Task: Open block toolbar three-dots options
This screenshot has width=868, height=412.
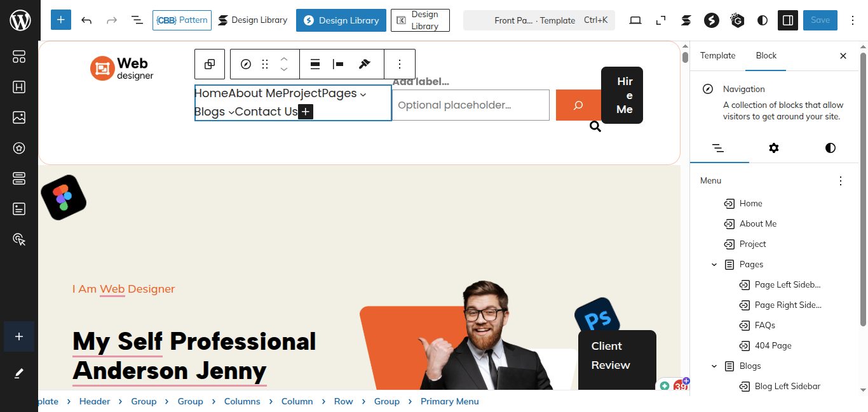Action: 400,64
